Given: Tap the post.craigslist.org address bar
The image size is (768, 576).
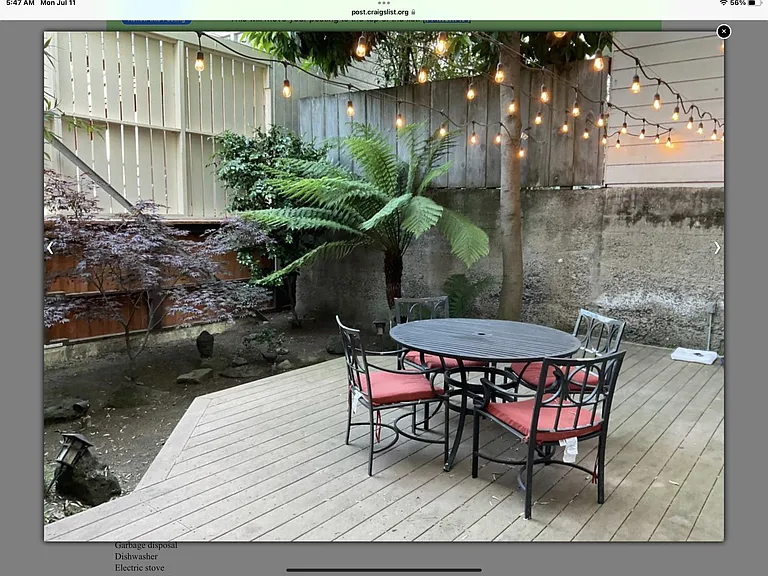Looking at the screenshot, I should click(x=383, y=12).
